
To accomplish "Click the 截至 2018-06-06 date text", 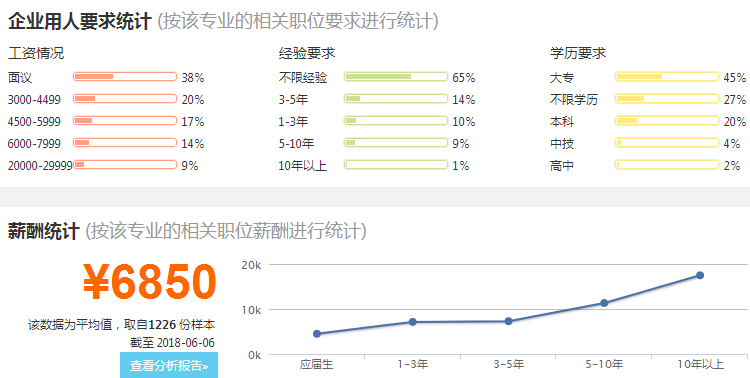I will click(172, 343).
